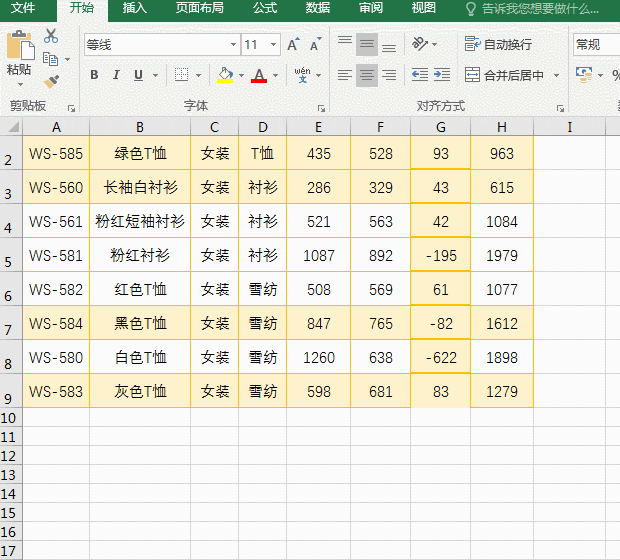Select cell containing 长袖白衬衫
620x560 pixels.
click(140, 187)
